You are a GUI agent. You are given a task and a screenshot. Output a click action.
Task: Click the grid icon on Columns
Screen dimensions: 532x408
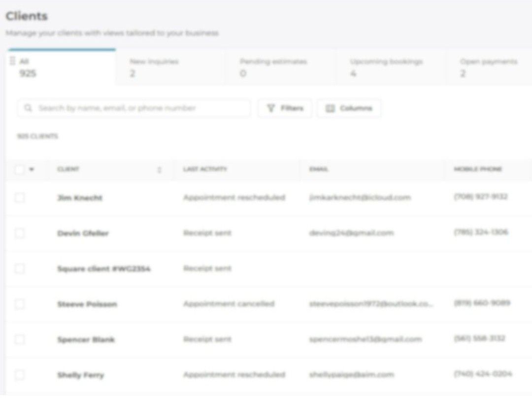pos(330,108)
